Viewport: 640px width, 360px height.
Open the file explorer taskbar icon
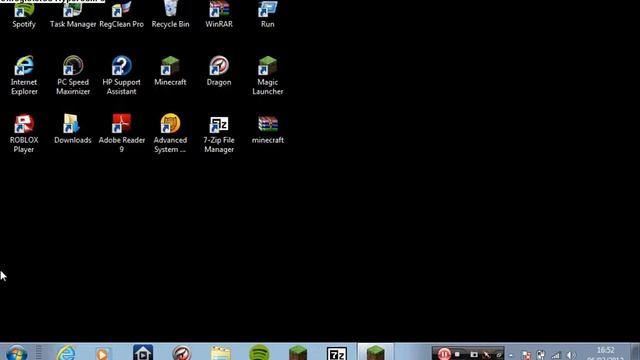221,353
